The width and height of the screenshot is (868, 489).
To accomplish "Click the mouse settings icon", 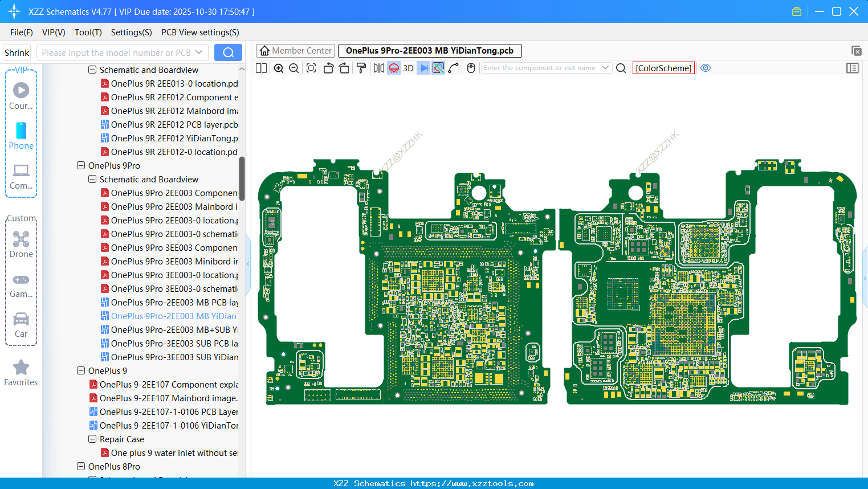I will 471,68.
